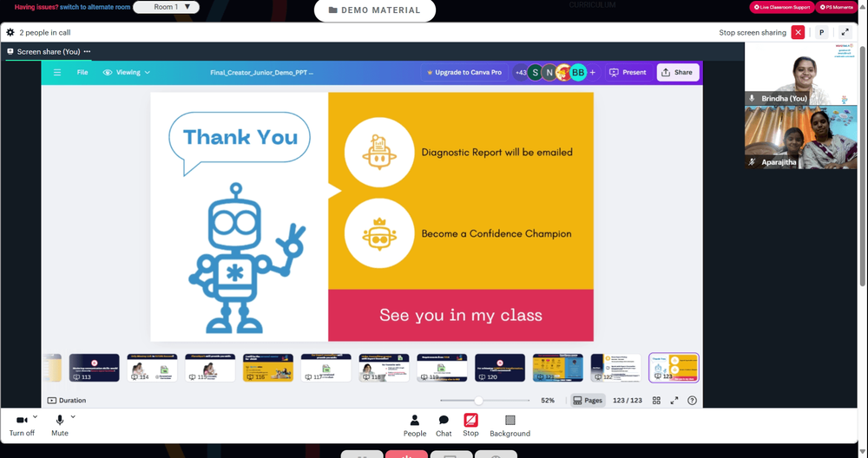Click Brindha's microphone icon

coord(752,99)
